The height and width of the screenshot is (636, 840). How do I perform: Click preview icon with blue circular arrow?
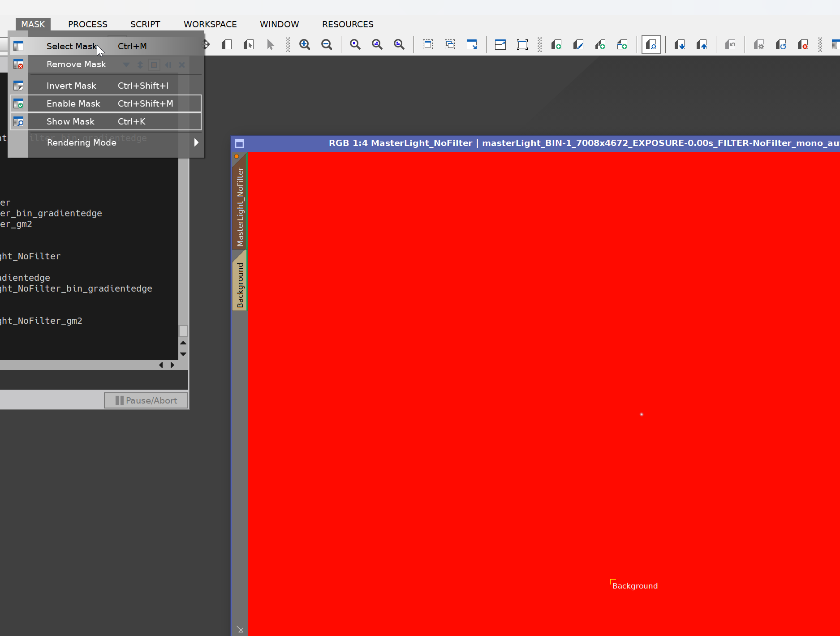point(781,44)
